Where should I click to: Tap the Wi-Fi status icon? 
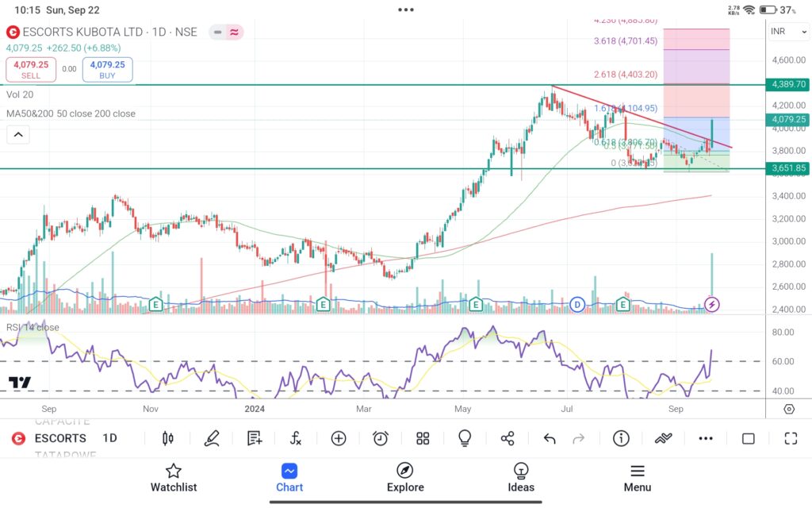pyautogui.click(x=749, y=10)
